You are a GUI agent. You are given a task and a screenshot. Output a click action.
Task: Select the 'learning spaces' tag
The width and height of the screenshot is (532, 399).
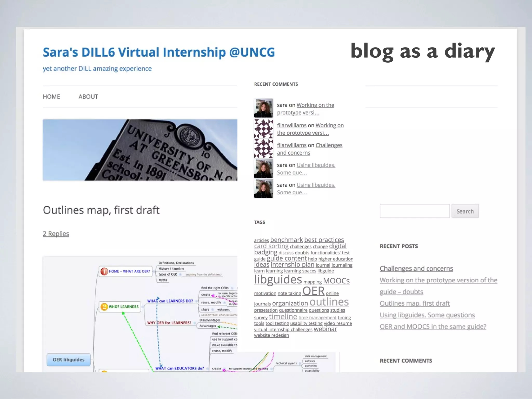[300, 271]
